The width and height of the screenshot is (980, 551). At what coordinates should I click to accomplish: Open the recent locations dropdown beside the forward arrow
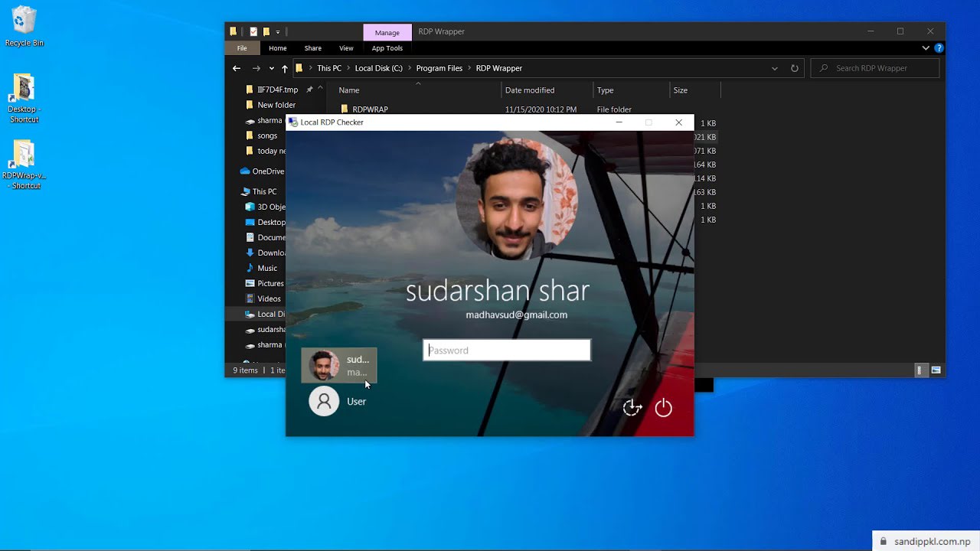point(271,68)
